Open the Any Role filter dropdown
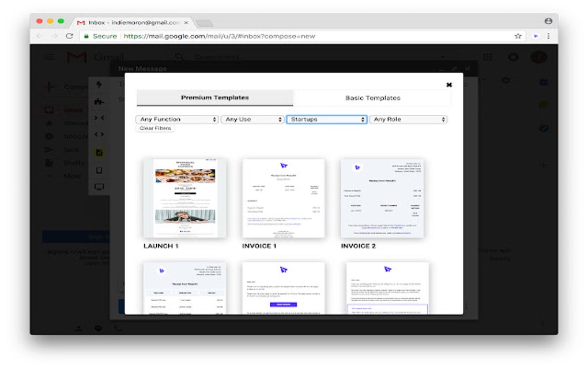 [x=408, y=119]
